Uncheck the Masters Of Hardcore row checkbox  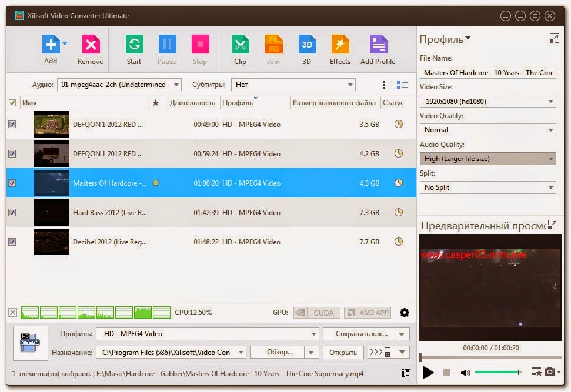click(12, 183)
